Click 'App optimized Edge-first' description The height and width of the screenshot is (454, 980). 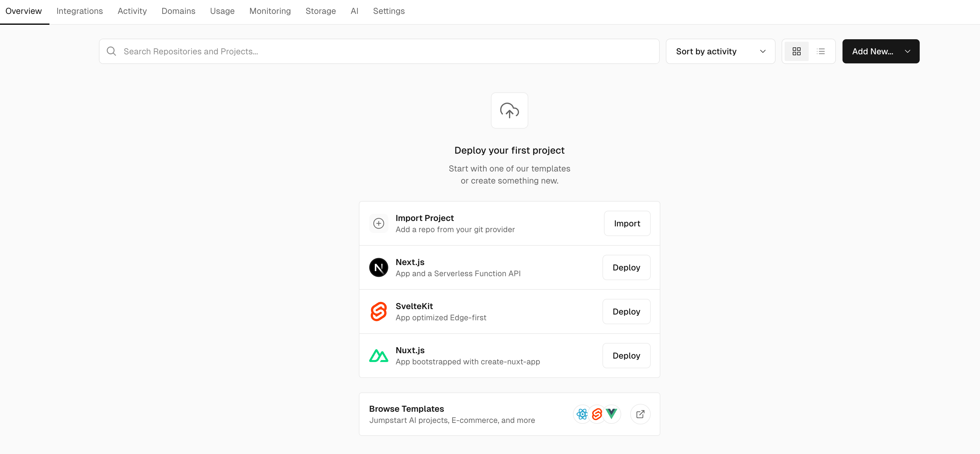[441, 318]
